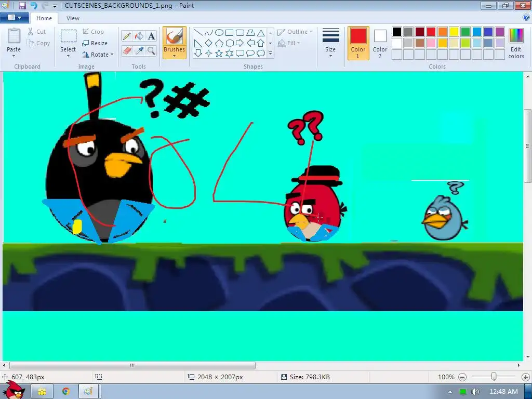Activate the Color 1 foreground selector
Viewport: 532px width, 399px height.
click(358, 43)
